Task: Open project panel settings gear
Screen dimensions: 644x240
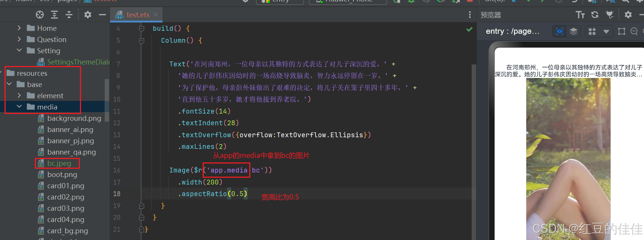Action: pos(88,15)
